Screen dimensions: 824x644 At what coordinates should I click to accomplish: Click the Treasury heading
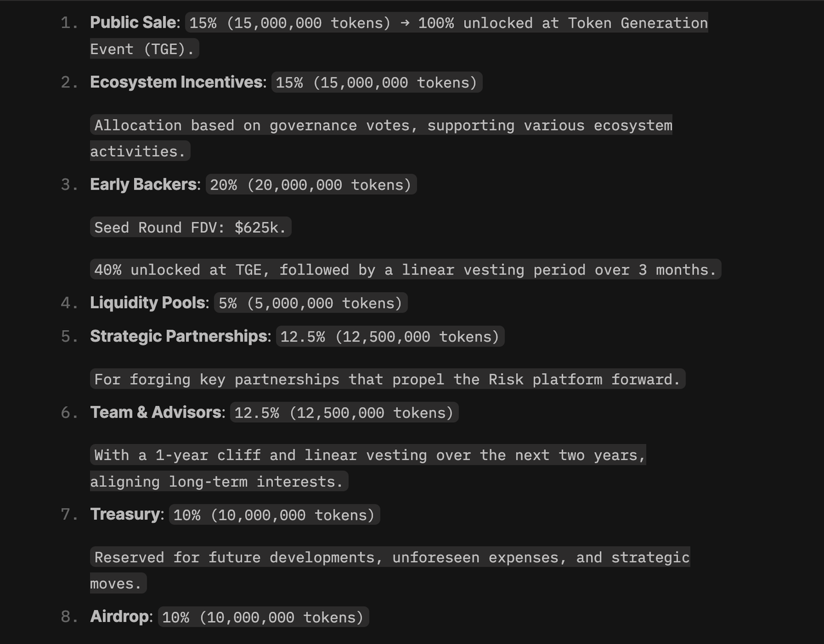pyautogui.click(x=126, y=515)
